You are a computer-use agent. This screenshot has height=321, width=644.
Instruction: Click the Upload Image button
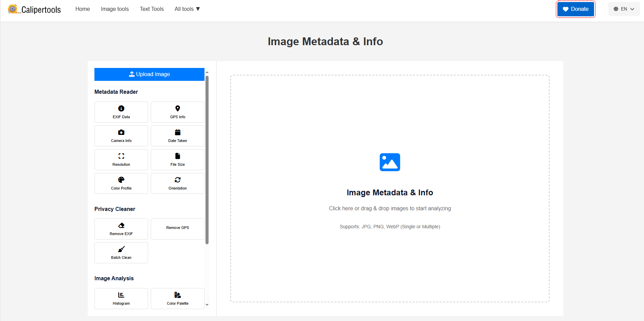tap(149, 74)
